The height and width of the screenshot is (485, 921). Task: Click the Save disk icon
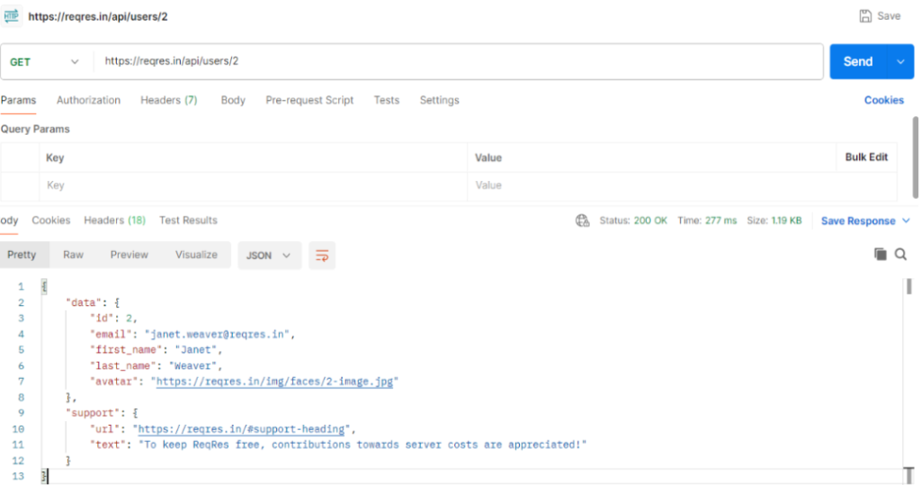pyautogui.click(x=865, y=16)
